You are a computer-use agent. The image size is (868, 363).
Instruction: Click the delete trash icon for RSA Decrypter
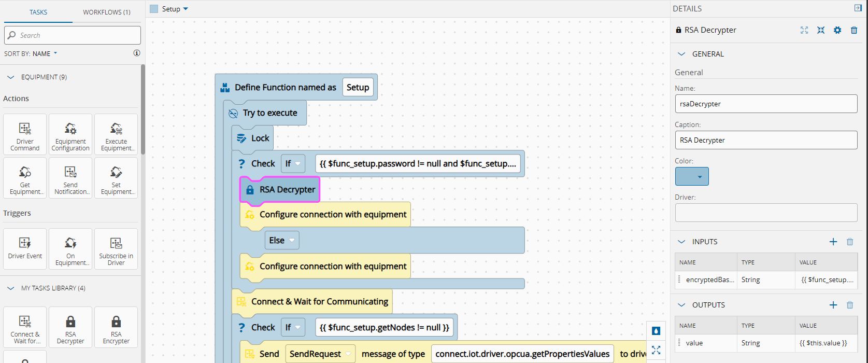click(x=854, y=30)
